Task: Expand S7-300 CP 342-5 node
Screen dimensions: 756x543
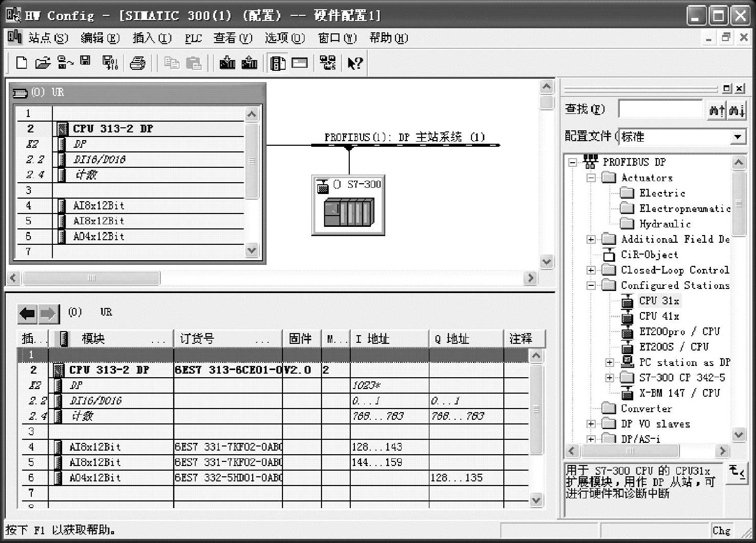Action: coord(610,378)
